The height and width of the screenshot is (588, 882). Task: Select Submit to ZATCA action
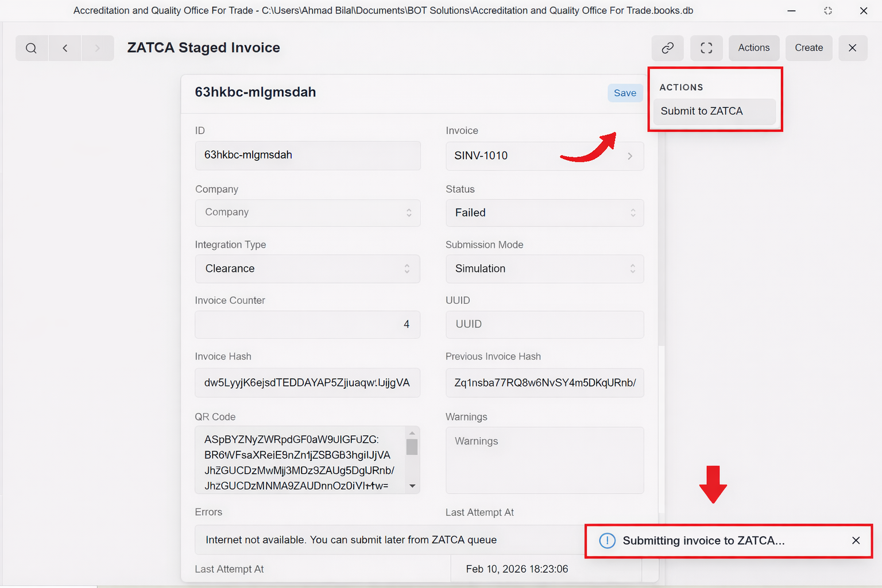point(702,111)
